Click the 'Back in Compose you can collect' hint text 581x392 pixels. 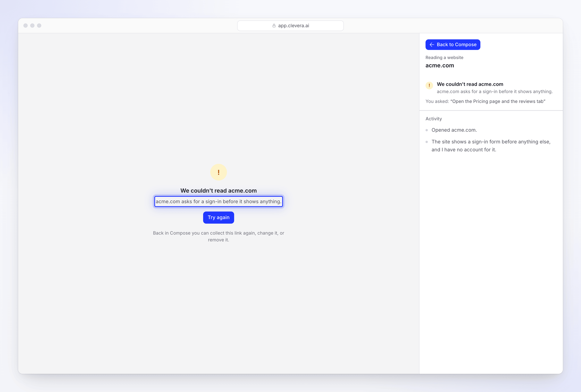coord(218,236)
